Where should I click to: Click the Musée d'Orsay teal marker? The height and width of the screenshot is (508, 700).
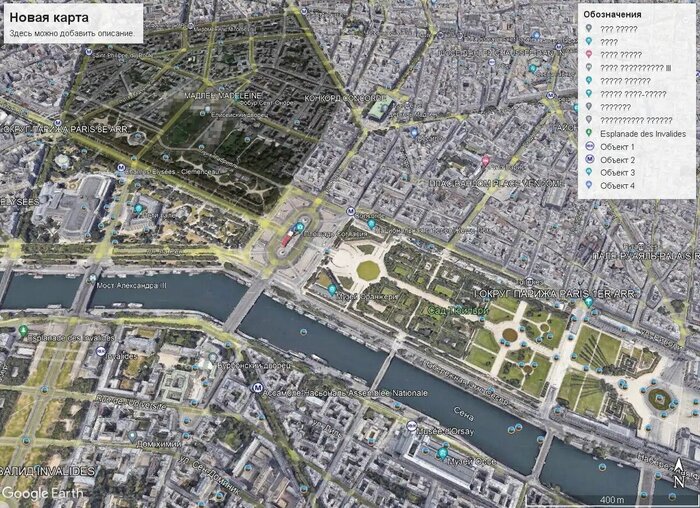442,453
